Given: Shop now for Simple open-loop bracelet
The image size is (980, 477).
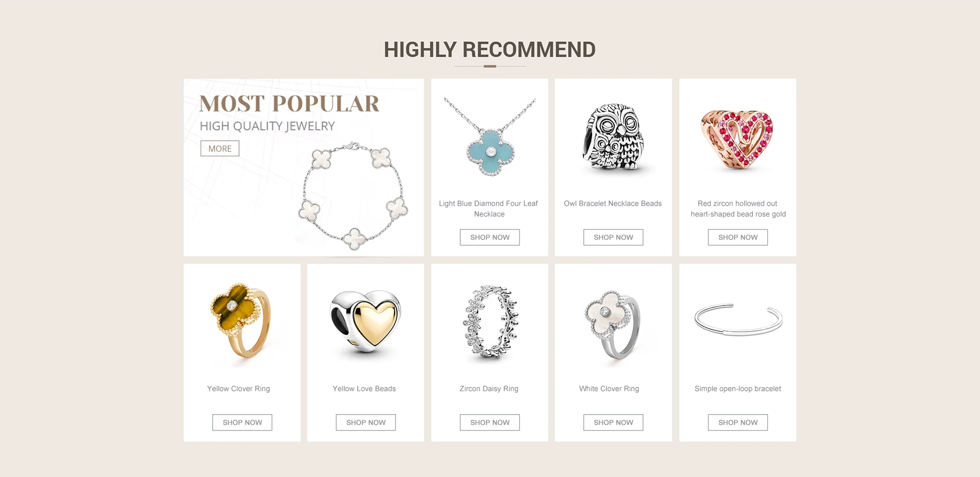Looking at the screenshot, I should pyautogui.click(x=738, y=422).
